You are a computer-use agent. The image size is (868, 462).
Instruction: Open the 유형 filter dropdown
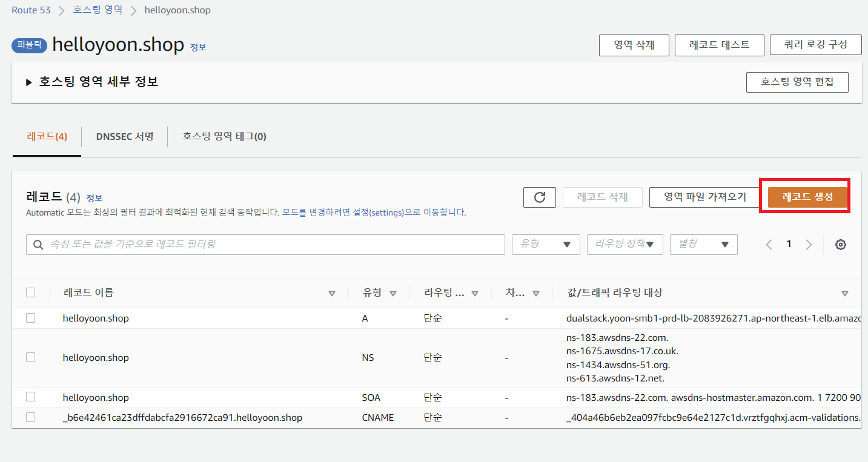(546, 245)
